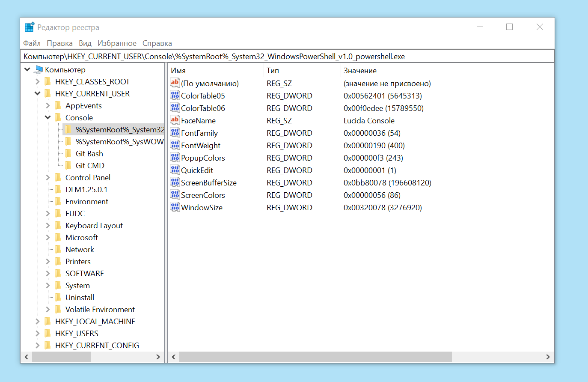Click the Registry Editor icon in the title bar
The width and height of the screenshot is (588, 382).
click(29, 27)
